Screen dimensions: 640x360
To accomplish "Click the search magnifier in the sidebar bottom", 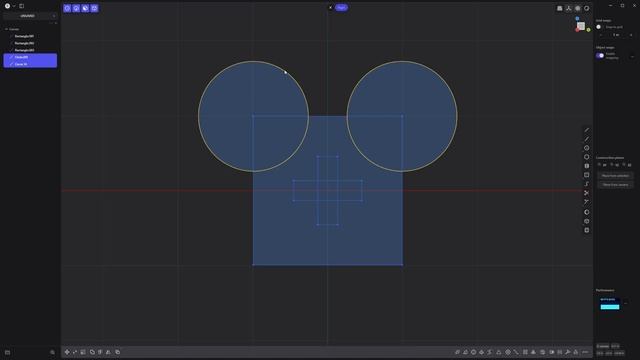I will [x=52, y=352].
